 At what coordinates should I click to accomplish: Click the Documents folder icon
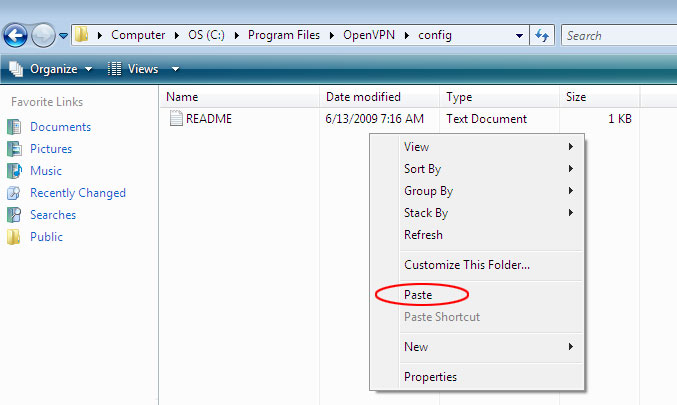click(14, 127)
